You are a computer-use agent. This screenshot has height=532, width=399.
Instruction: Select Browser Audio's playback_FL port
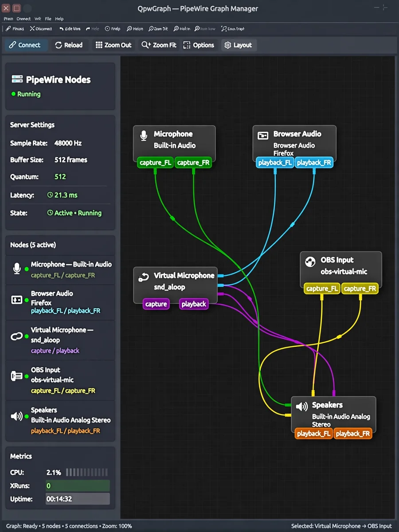pos(275,163)
